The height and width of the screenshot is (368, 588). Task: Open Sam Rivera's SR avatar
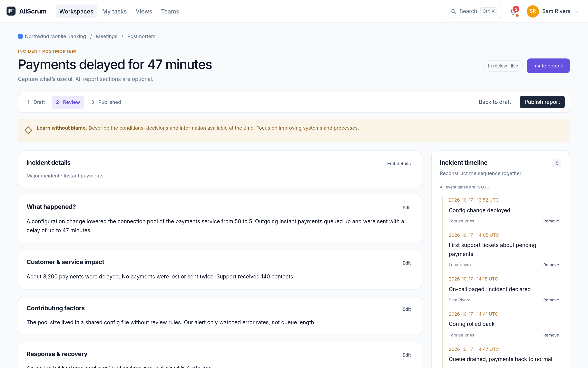[533, 11]
